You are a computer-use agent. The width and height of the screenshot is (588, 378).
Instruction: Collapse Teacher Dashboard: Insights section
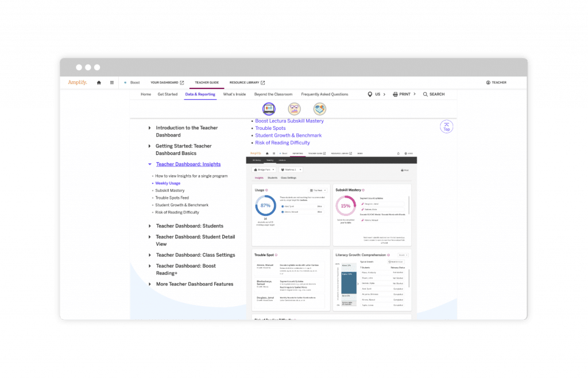[x=150, y=164]
